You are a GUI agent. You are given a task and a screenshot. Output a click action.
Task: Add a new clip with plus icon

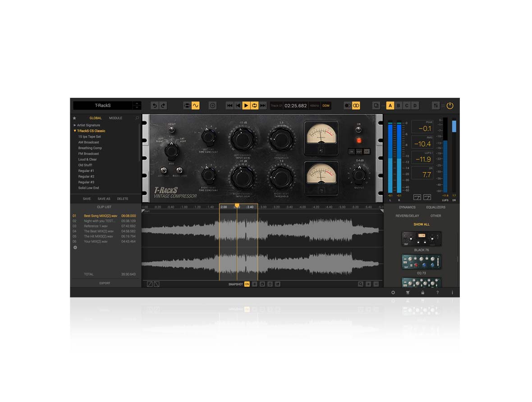click(75, 248)
